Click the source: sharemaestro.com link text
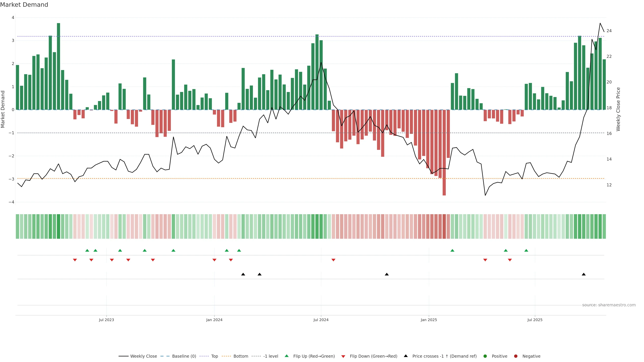Image resolution: width=644 pixels, height=362 pixels. 609,305
